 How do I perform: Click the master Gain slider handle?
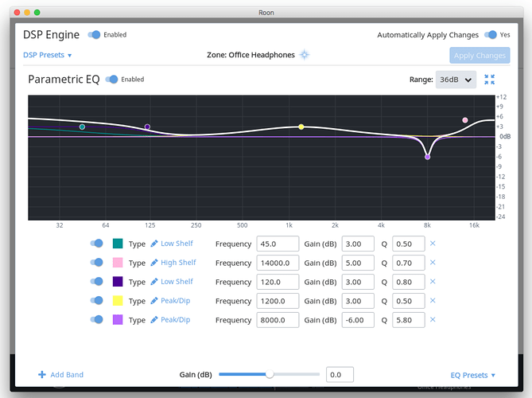click(270, 374)
